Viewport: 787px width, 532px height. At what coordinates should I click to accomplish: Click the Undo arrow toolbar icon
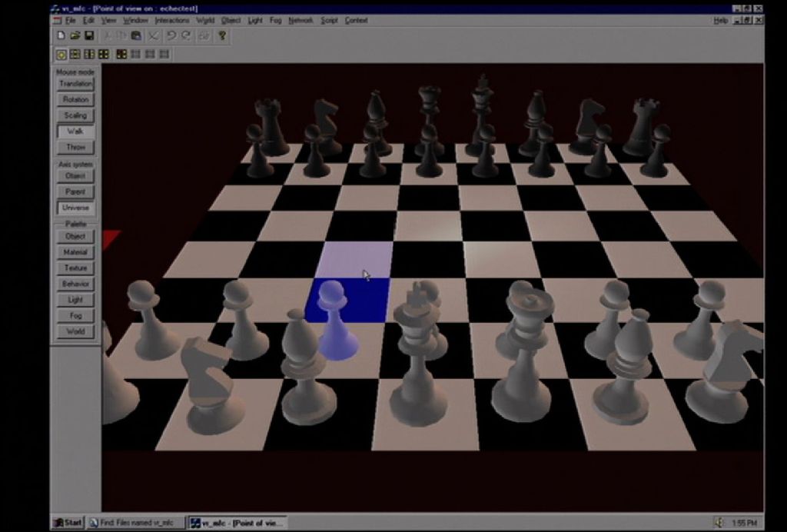click(171, 35)
